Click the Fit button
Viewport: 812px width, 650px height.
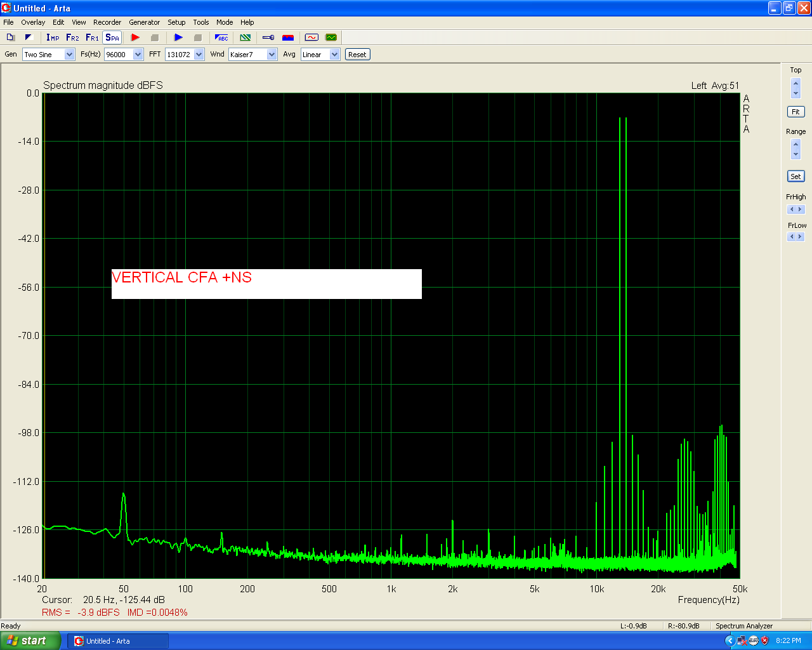coord(796,112)
